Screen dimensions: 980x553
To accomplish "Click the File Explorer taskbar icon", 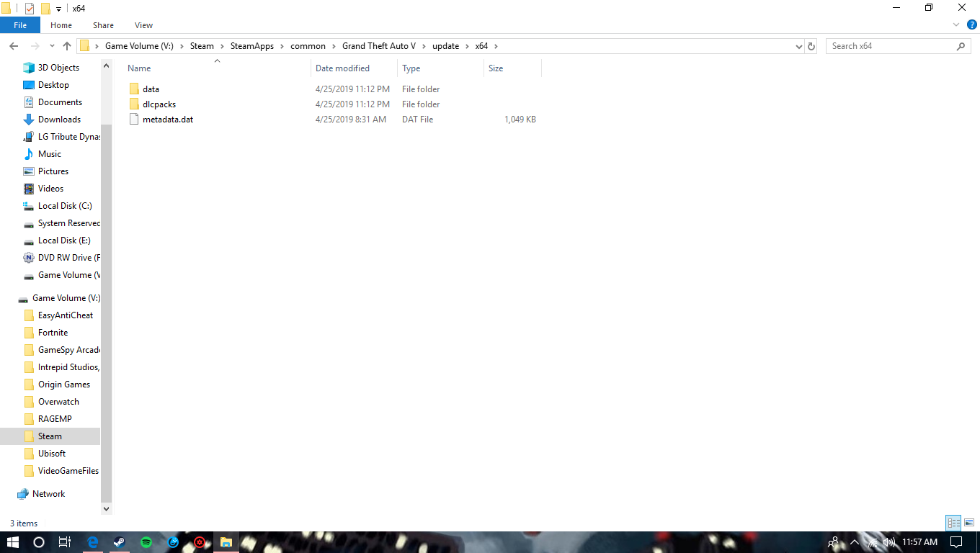I will (226, 542).
